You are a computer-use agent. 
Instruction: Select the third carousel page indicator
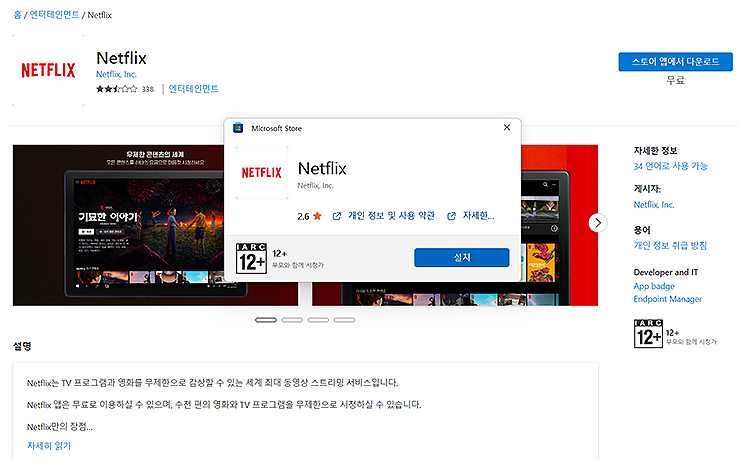(x=318, y=320)
